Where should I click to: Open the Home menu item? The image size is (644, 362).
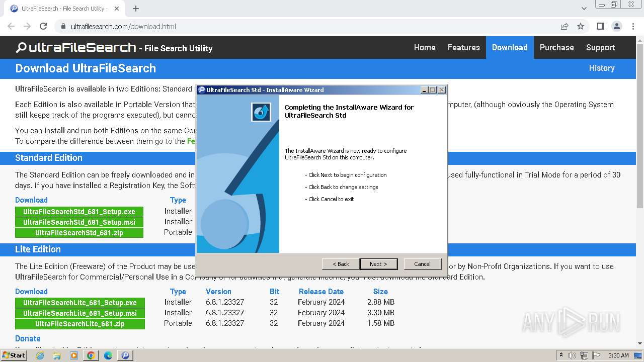tap(425, 47)
